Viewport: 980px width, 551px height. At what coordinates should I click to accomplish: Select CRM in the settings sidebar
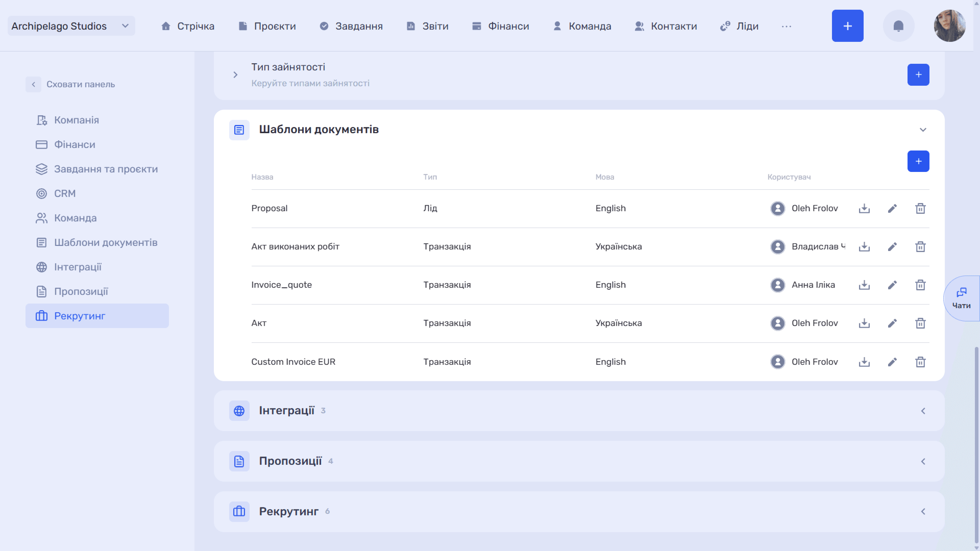[97, 194]
